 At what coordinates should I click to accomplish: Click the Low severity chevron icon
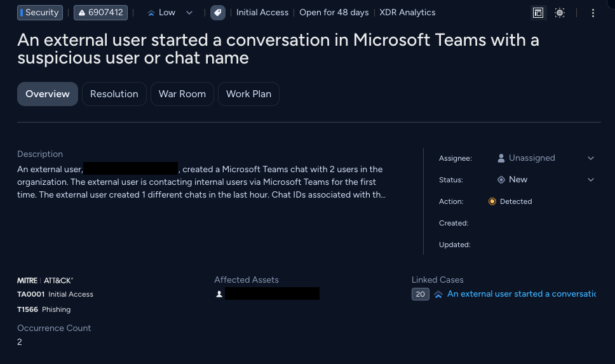151,13
